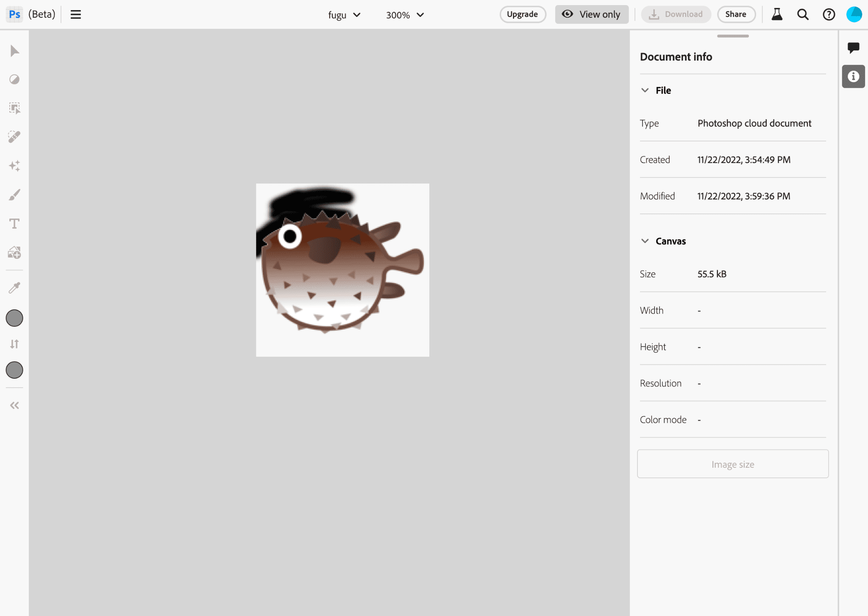Image resolution: width=868 pixels, height=616 pixels.
Task: Select the Eyedropper tool
Action: coord(15,288)
